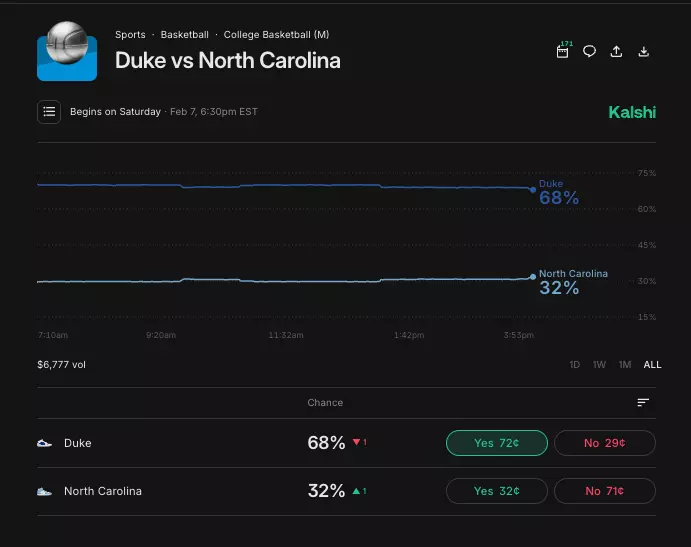Select the 1W time range
The height and width of the screenshot is (547, 691).
click(599, 365)
